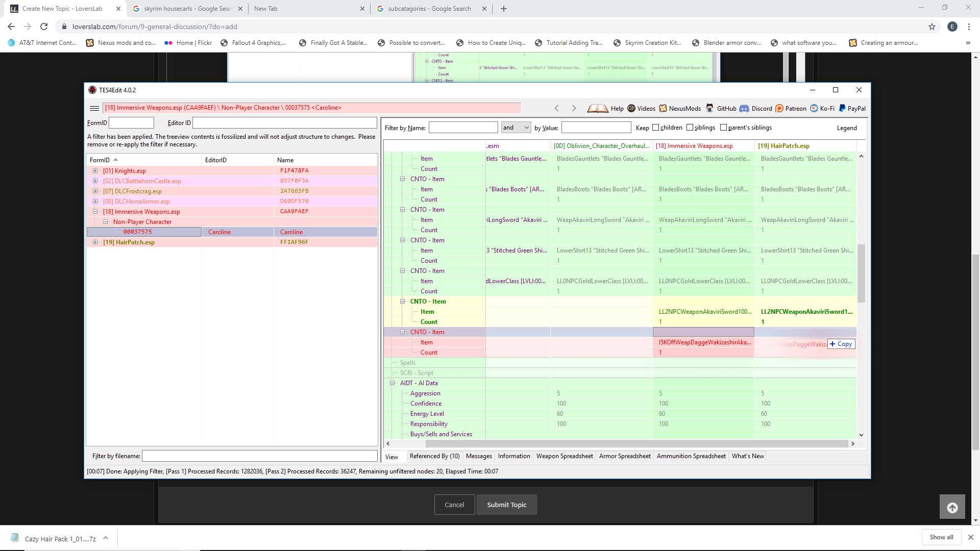Enable the Keep siblings checkbox

tap(690, 128)
